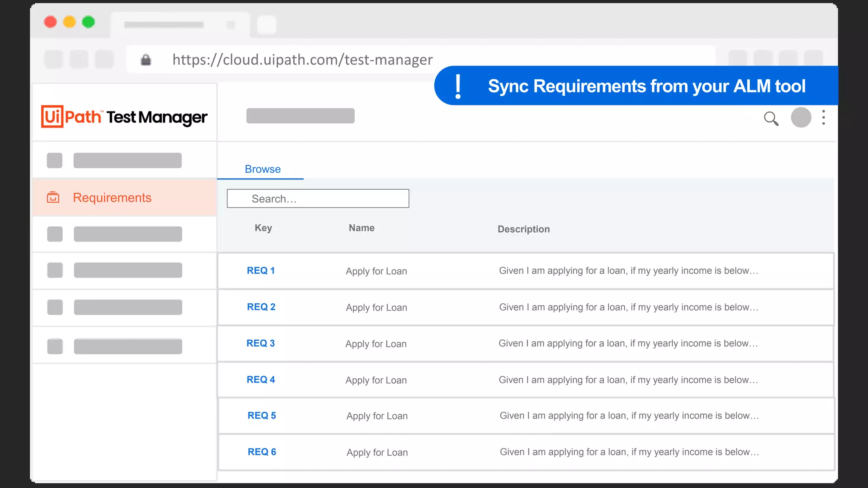
Task: Click the exclamation mark in the blue banner
Action: [x=458, y=86]
